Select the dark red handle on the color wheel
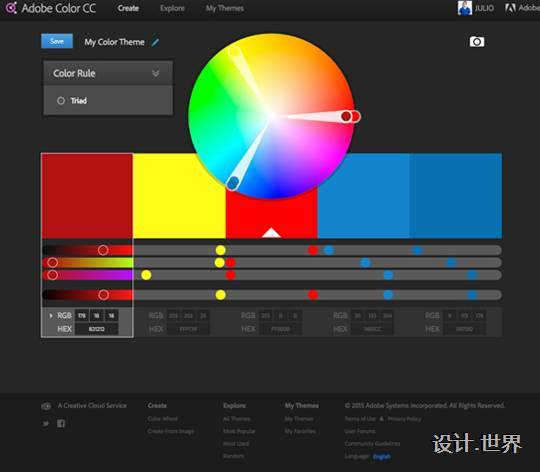The image size is (540, 472). click(346, 116)
